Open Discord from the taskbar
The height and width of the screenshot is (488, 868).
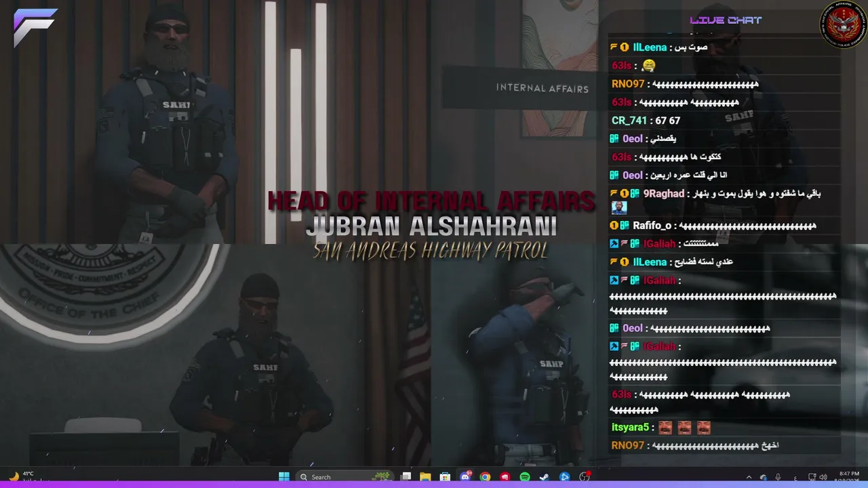coord(465,477)
